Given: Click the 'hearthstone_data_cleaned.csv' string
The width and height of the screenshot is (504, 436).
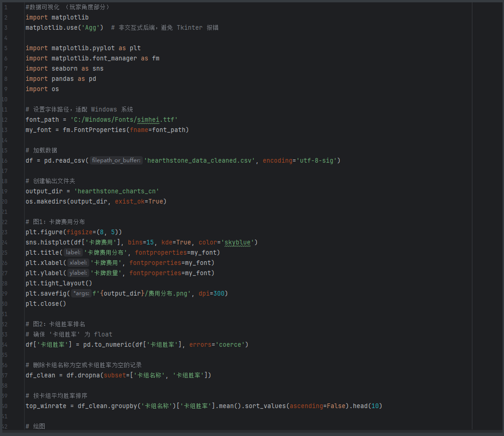Looking at the screenshot, I should (x=199, y=160).
